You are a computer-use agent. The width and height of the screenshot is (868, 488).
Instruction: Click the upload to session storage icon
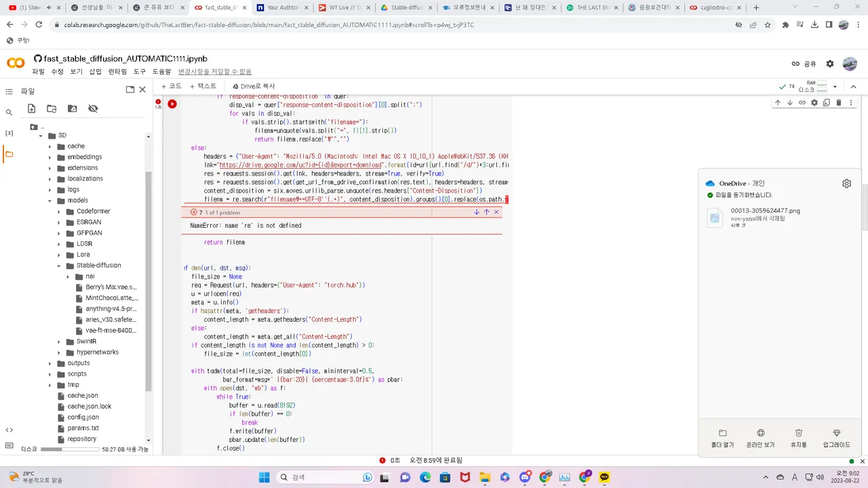[31, 108]
